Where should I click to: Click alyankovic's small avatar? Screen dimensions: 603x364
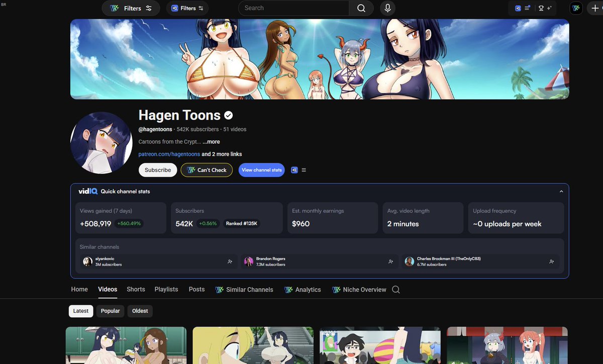coord(87,262)
